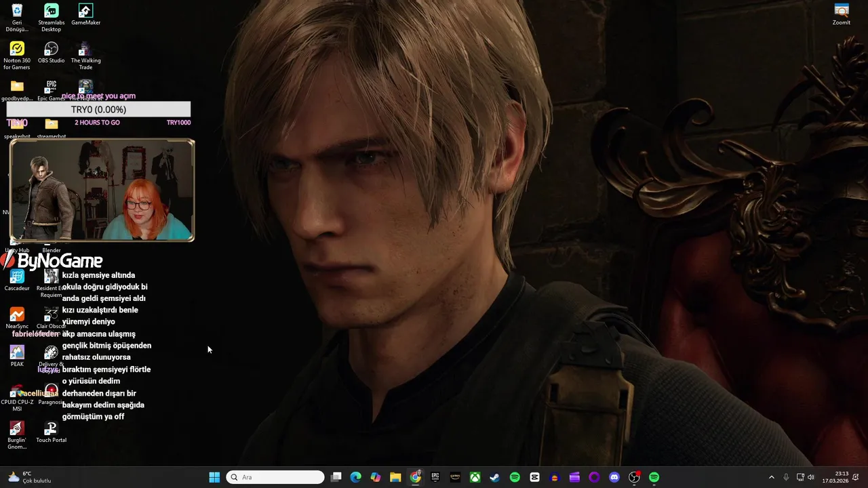This screenshot has height=488, width=868.
Task: Open Microsoft Edge from the taskbar
Action: point(355,477)
